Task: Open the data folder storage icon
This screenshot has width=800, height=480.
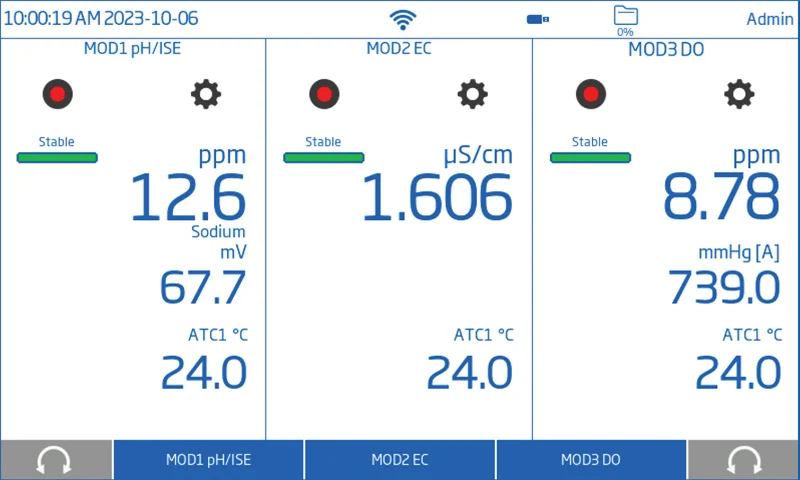Action: tap(625, 16)
